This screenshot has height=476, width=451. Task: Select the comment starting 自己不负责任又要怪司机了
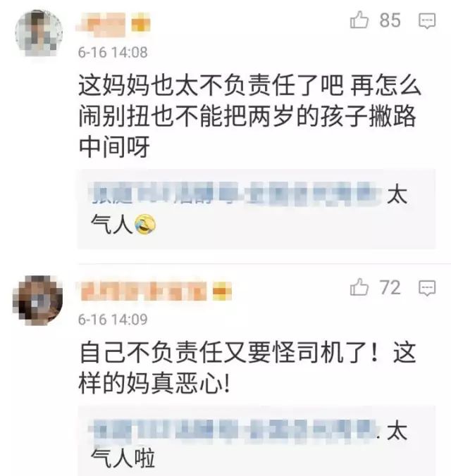click(x=247, y=368)
